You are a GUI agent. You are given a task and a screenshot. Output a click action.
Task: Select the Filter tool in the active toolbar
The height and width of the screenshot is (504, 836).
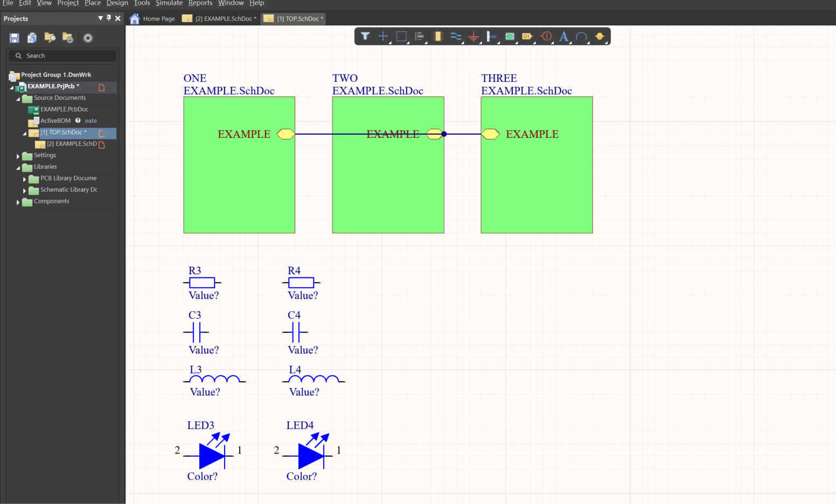point(365,36)
